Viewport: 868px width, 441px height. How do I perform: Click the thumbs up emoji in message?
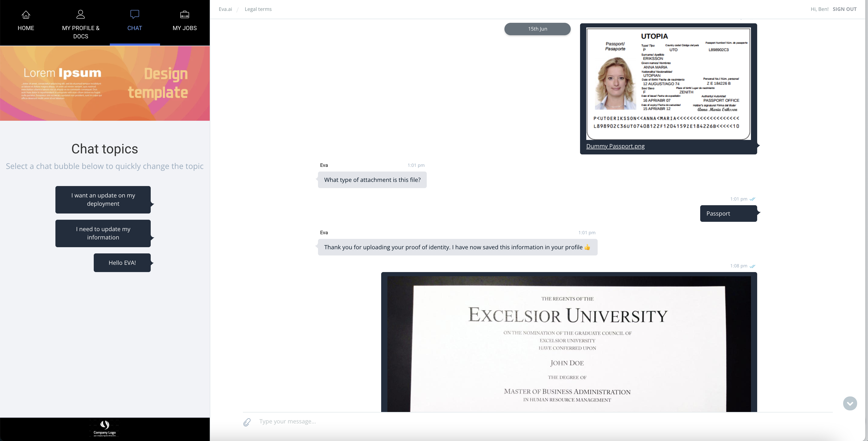click(587, 247)
